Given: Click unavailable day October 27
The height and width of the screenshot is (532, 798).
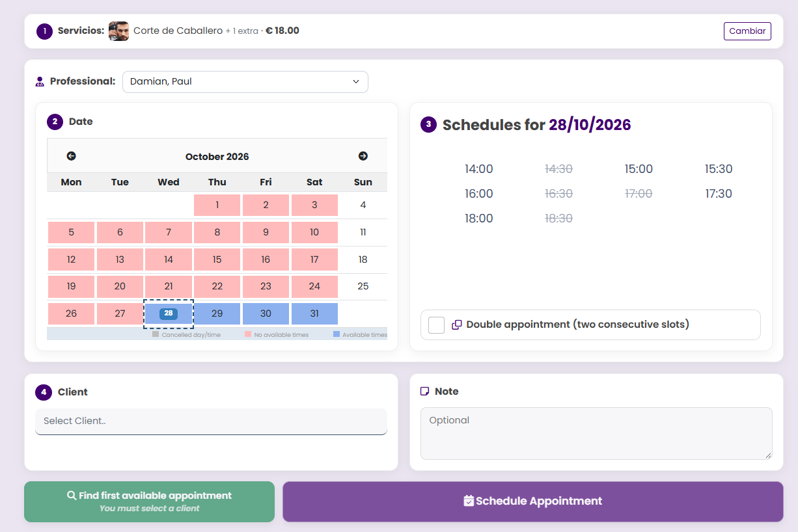Looking at the screenshot, I should 120,313.
